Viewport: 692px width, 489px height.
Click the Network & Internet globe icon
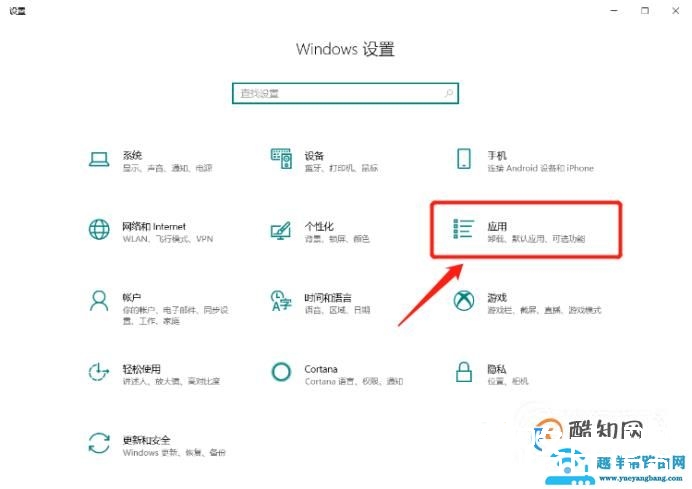click(99, 230)
